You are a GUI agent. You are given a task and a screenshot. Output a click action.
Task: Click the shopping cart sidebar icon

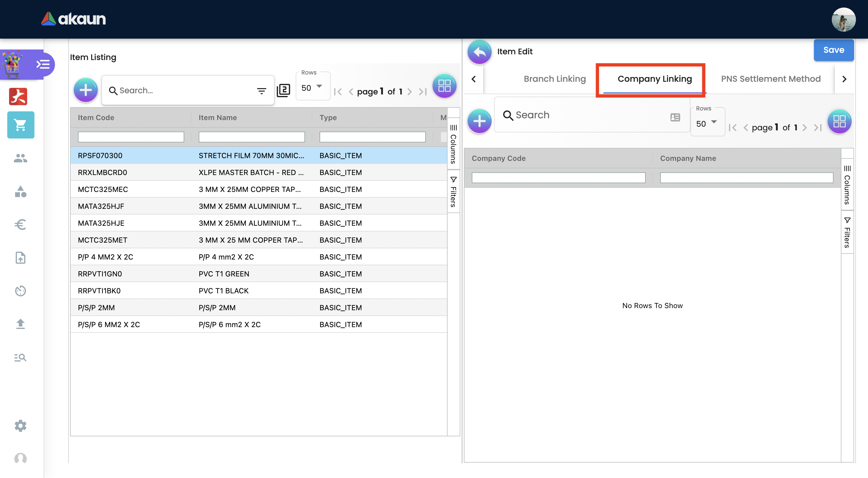[21, 125]
